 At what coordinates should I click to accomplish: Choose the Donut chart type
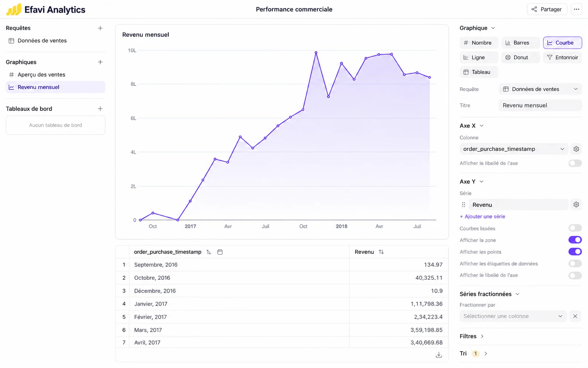(521, 57)
